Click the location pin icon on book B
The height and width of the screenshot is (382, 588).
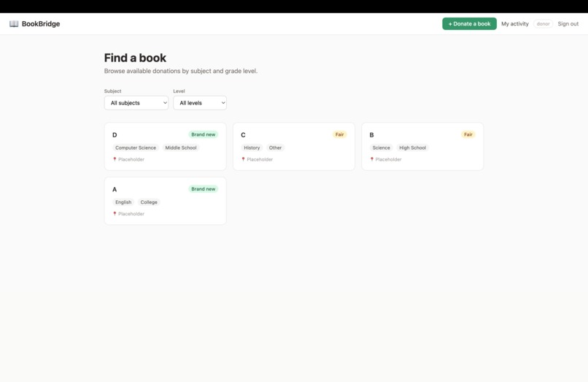tap(371, 159)
